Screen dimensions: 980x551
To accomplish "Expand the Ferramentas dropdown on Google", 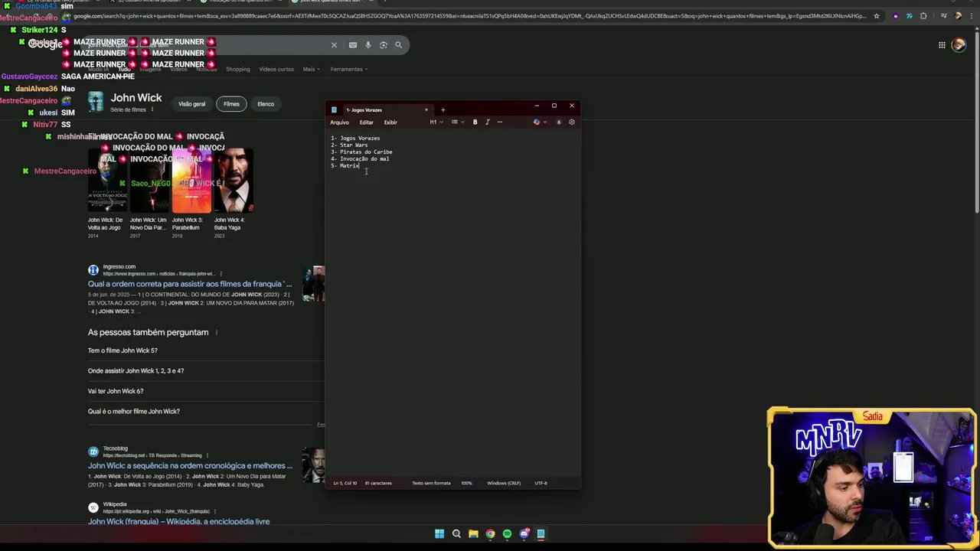I will tap(348, 69).
